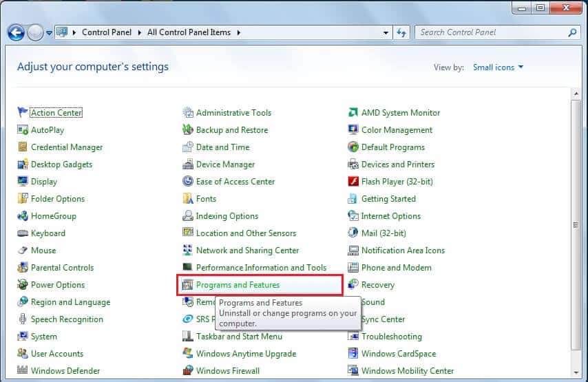This screenshot has height=382, width=588.
Task: Open Location and Other Sensors link
Action: coord(246,233)
